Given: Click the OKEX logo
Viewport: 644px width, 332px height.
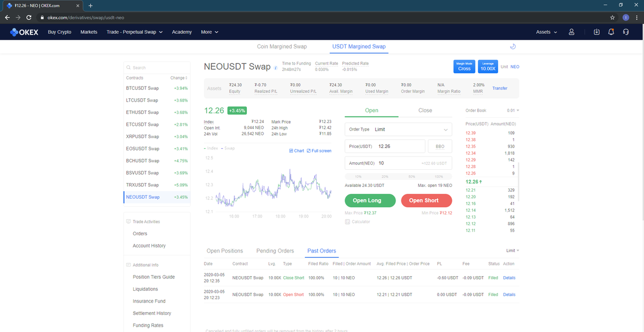Looking at the screenshot, I should [x=24, y=32].
